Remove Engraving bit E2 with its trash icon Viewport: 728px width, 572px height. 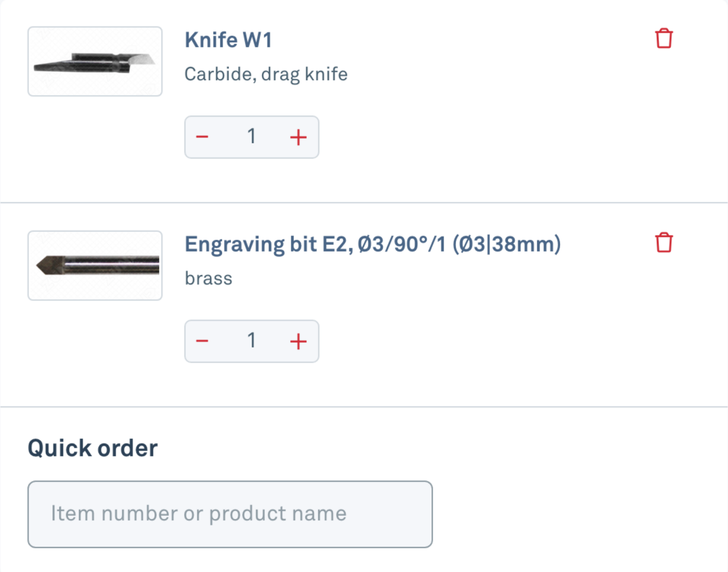pyautogui.click(x=662, y=242)
